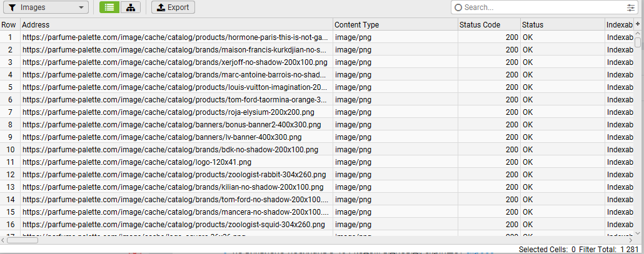The width and height of the screenshot is (644, 254).
Task: Click the Export button
Action: point(173,7)
